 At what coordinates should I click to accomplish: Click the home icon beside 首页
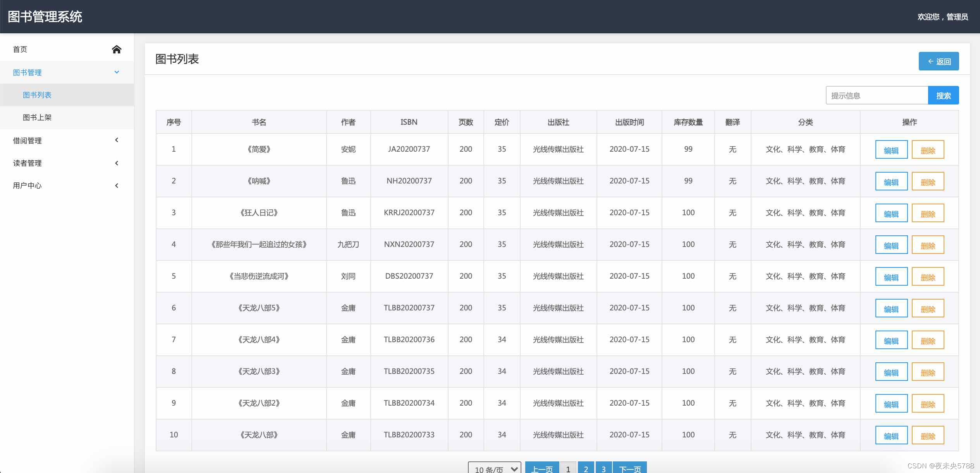click(x=117, y=49)
